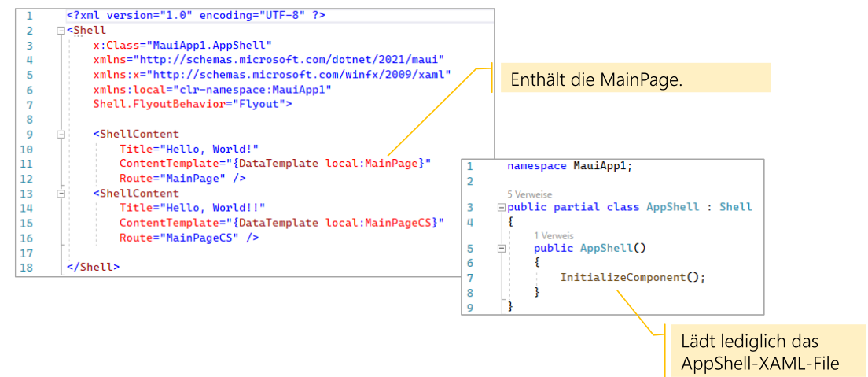This screenshot has width=868, height=377.
Task: Open the "5 Verweise" CodeLens link
Action: [529, 194]
